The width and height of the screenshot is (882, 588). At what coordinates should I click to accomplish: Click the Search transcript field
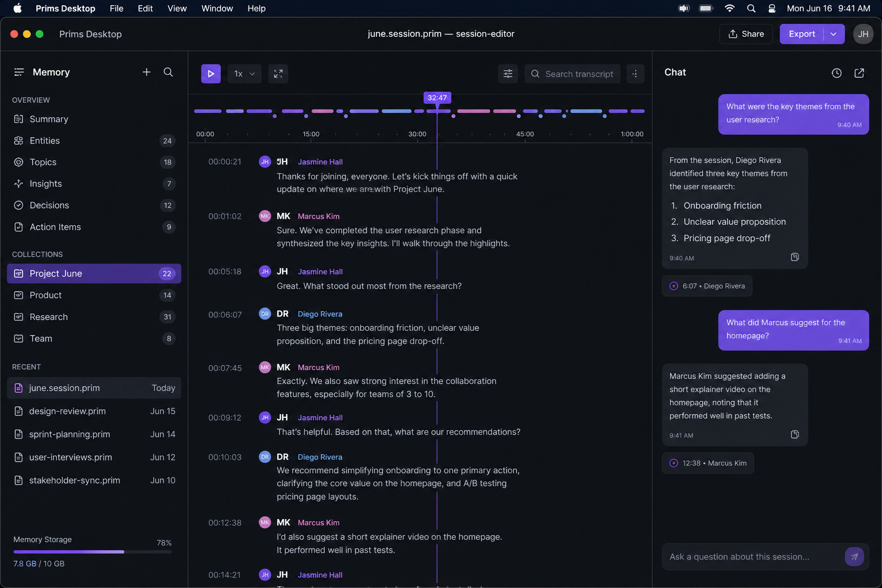pyautogui.click(x=572, y=73)
